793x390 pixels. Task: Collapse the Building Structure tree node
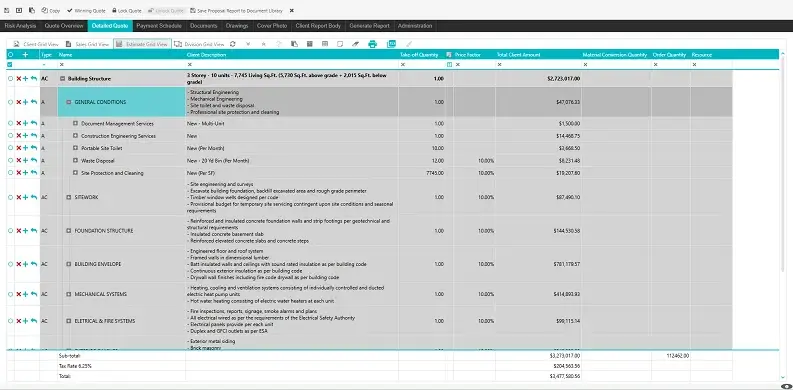tap(63, 79)
